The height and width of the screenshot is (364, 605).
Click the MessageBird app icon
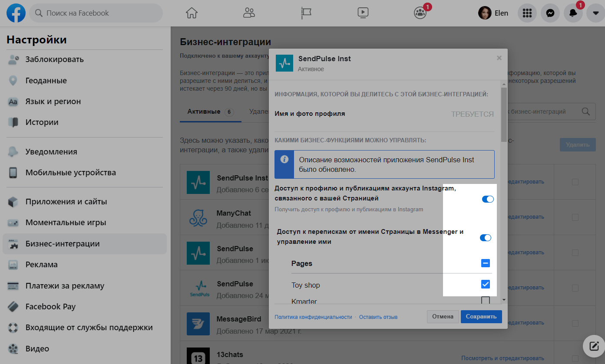tap(198, 324)
